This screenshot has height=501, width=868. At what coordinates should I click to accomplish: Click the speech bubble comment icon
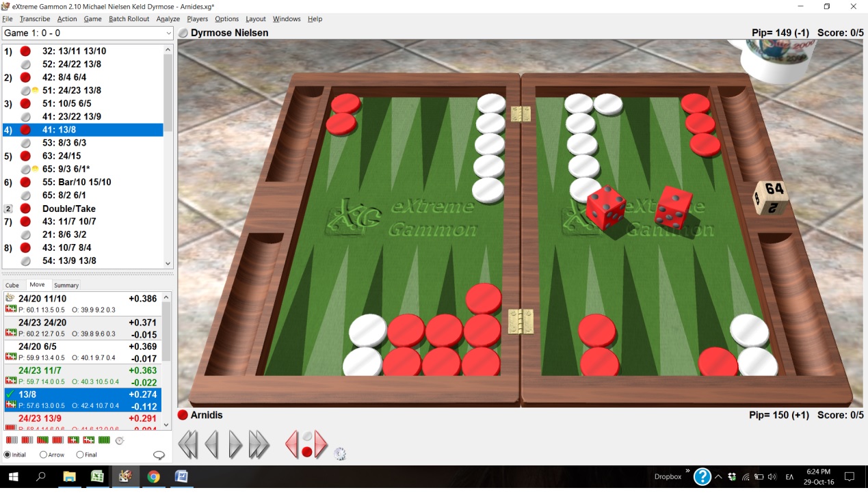click(159, 455)
